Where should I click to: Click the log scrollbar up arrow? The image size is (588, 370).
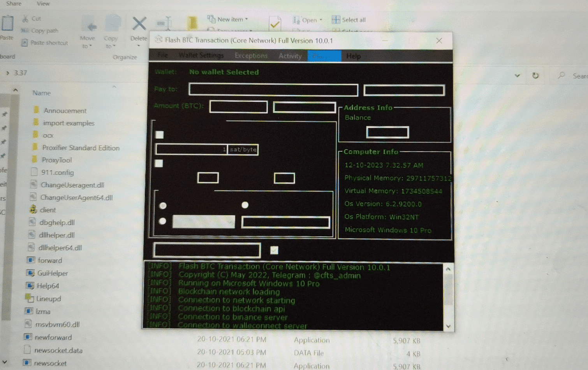(x=448, y=269)
